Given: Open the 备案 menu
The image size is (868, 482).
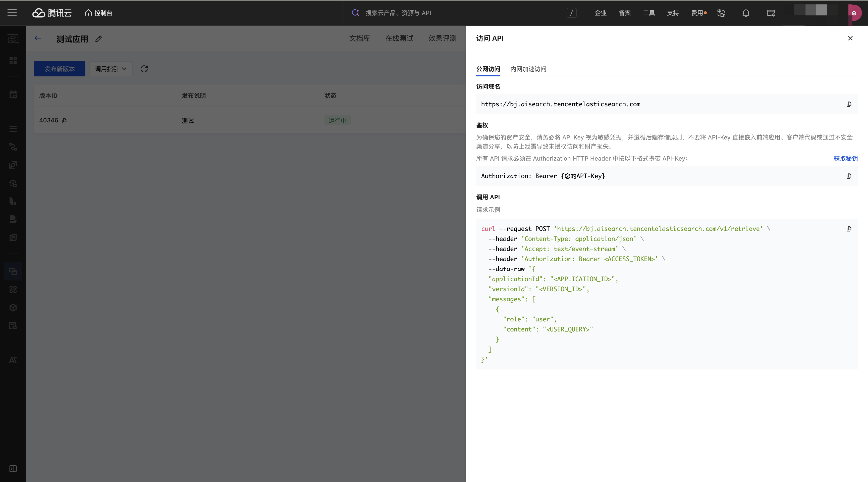Looking at the screenshot, I should click(625, 13).
